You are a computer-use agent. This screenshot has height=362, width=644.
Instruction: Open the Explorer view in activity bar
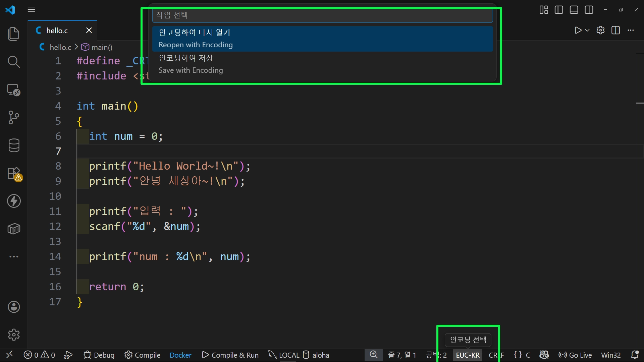13,34
